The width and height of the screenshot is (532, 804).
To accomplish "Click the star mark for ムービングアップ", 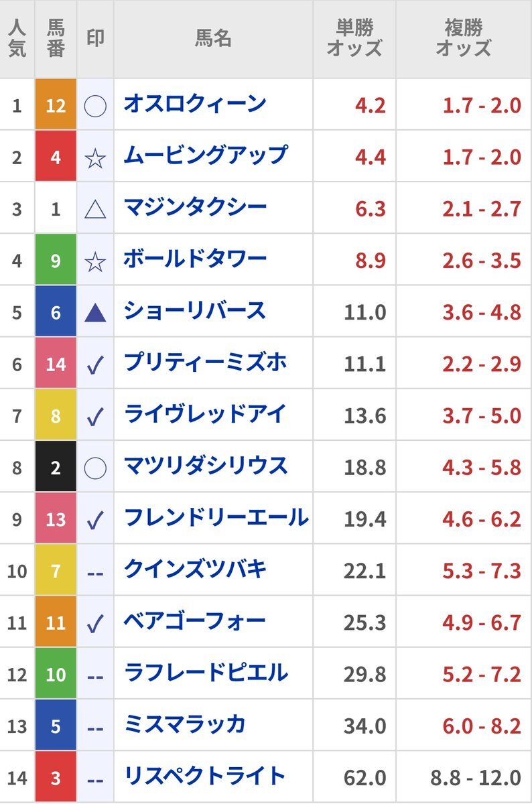I will [x=95, y=159].
